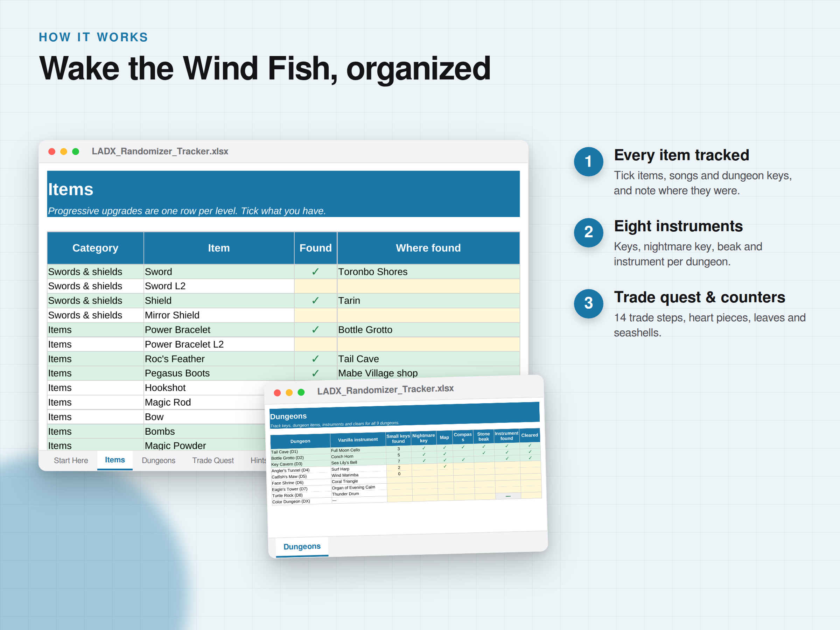Click the Every item tracked heading

point(681,155)
